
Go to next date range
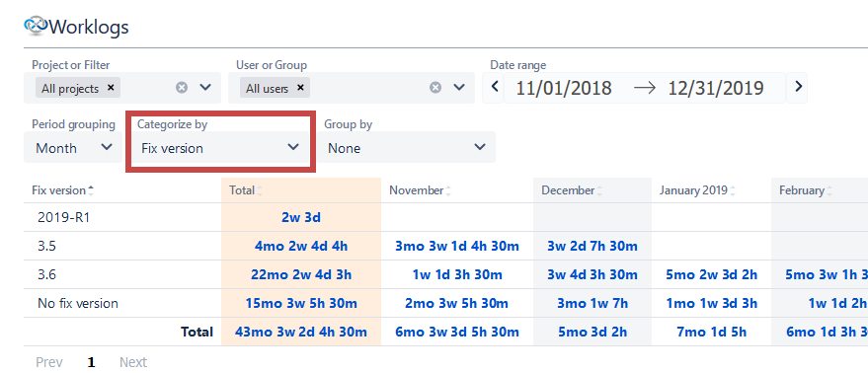798,87
